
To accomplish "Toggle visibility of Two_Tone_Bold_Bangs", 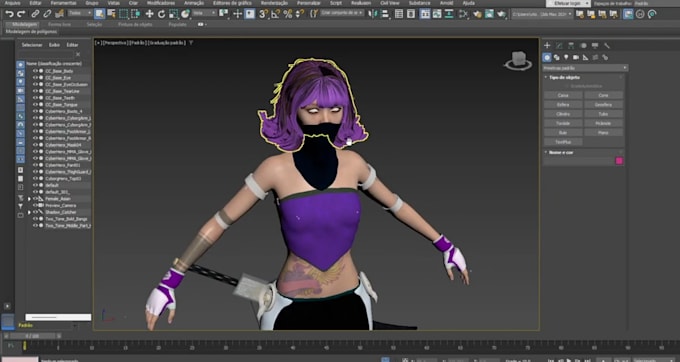I will pyautogui.click(x=36, y=219).
